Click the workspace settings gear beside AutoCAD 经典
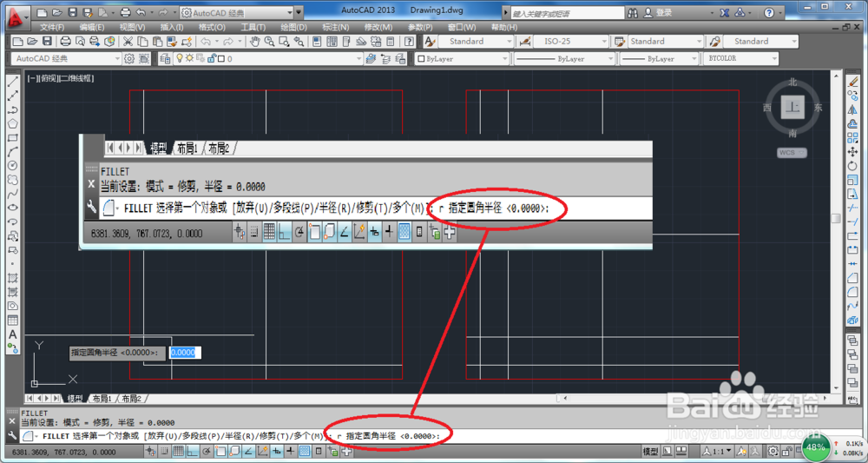868x463 pixels. (x=129, y=58)
